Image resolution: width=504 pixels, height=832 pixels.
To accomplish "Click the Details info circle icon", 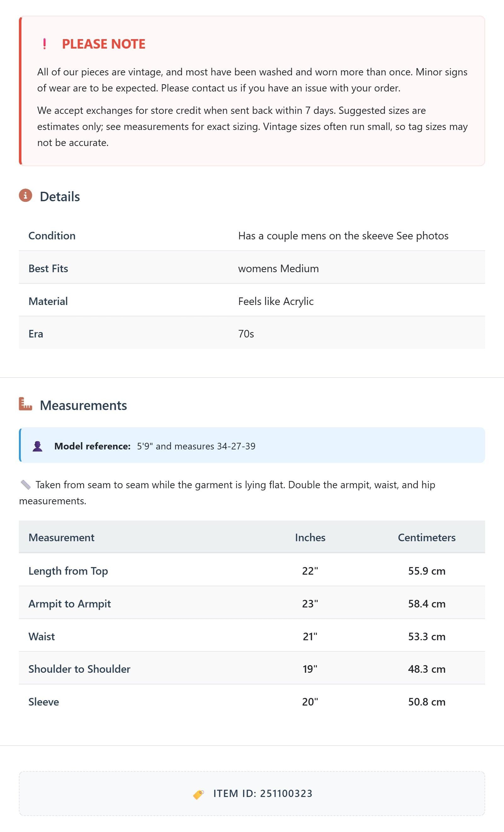I will point(25,196).
